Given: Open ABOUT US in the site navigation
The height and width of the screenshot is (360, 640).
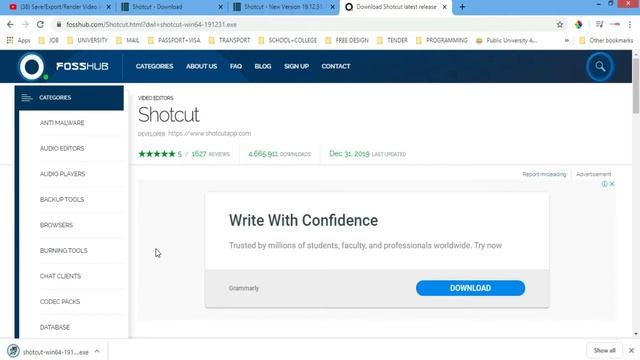Looking at the screenshot, I should (x=202, y=66).
